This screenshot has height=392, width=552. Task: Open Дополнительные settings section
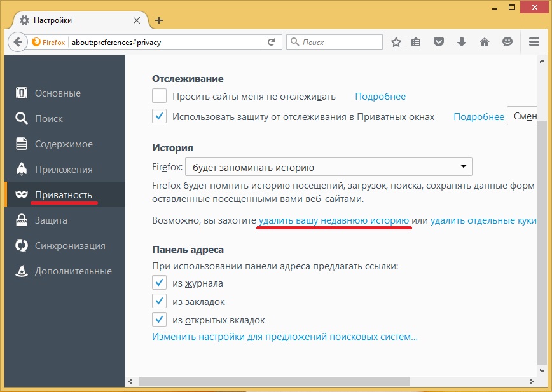[x=65, y=271]
